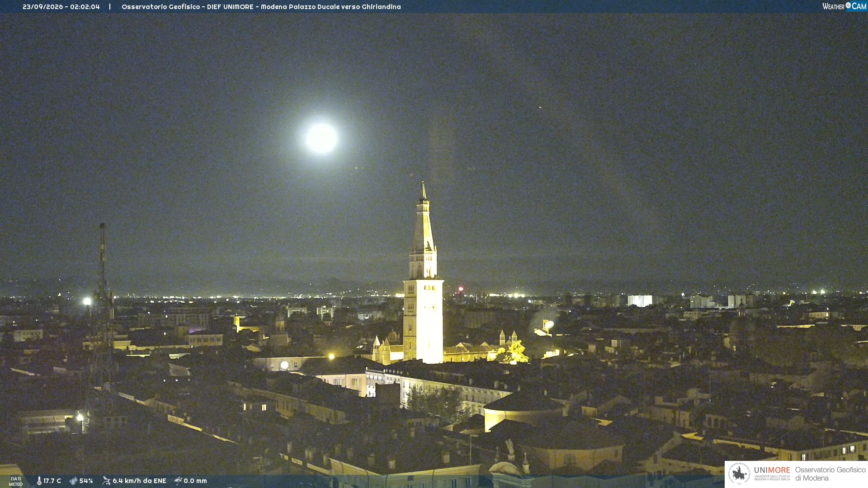Click the bright moon in the sky
This screenshot has width=868, height=488.
click(321, 138)
